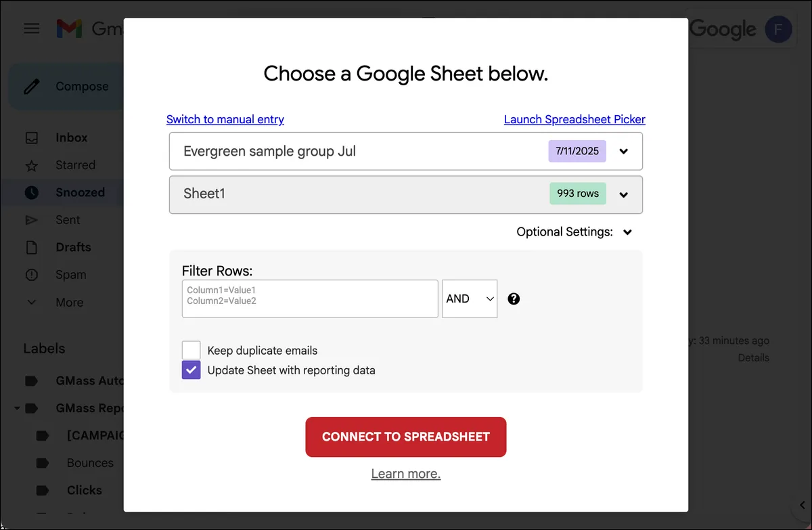
Task: Open the AND filter logic dropdown
Action: tap(470, 299)
